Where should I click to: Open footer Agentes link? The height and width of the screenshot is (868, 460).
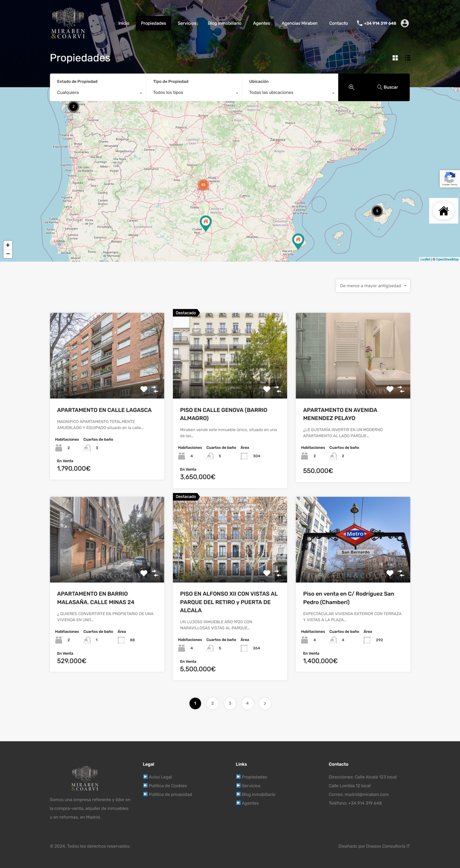pos(250,803)
